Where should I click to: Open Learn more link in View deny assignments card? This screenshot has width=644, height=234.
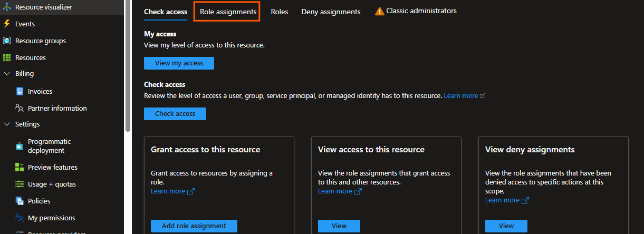tap(502, 200)
